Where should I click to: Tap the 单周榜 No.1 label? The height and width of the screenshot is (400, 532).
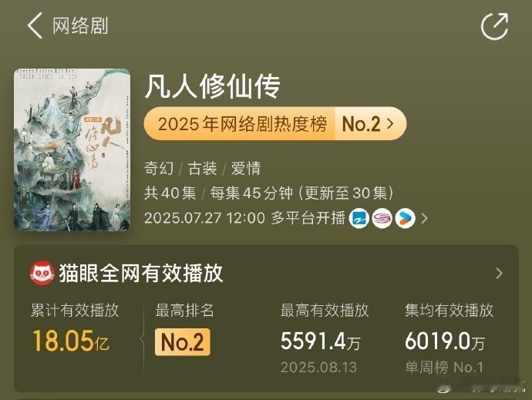tap(444, 368)
